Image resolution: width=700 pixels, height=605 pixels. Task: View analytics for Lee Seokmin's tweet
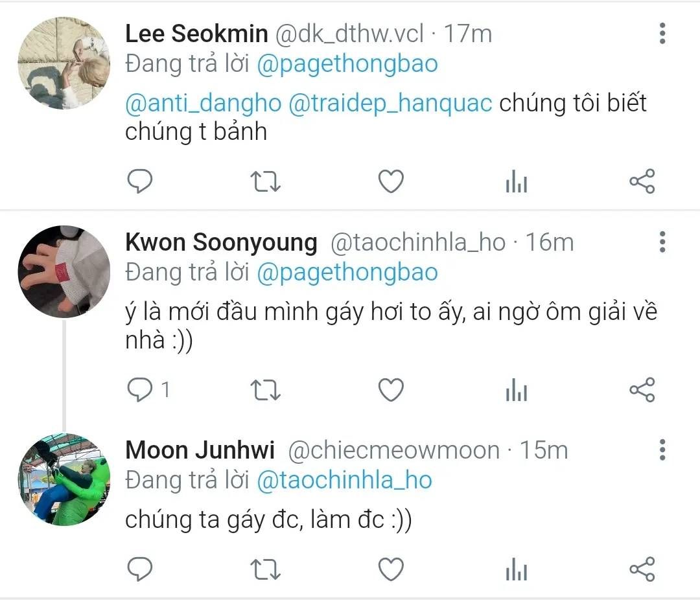coord(517,183)
